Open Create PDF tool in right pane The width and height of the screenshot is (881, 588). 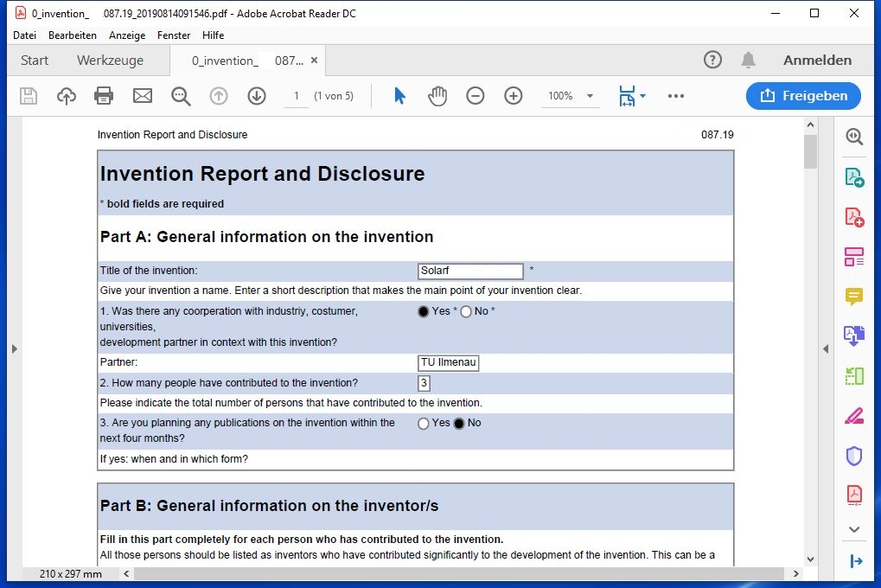point(854,217)
